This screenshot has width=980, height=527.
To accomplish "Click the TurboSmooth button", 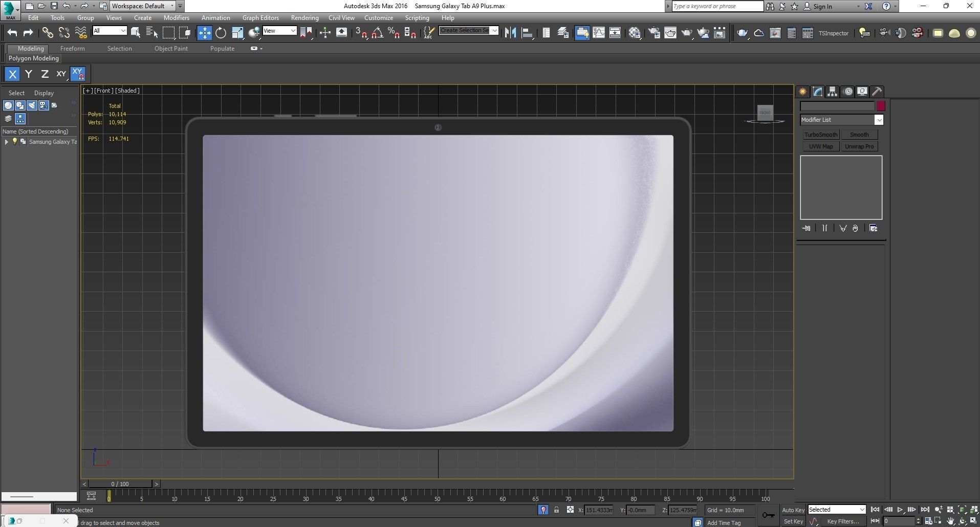I will click(820, 135).
